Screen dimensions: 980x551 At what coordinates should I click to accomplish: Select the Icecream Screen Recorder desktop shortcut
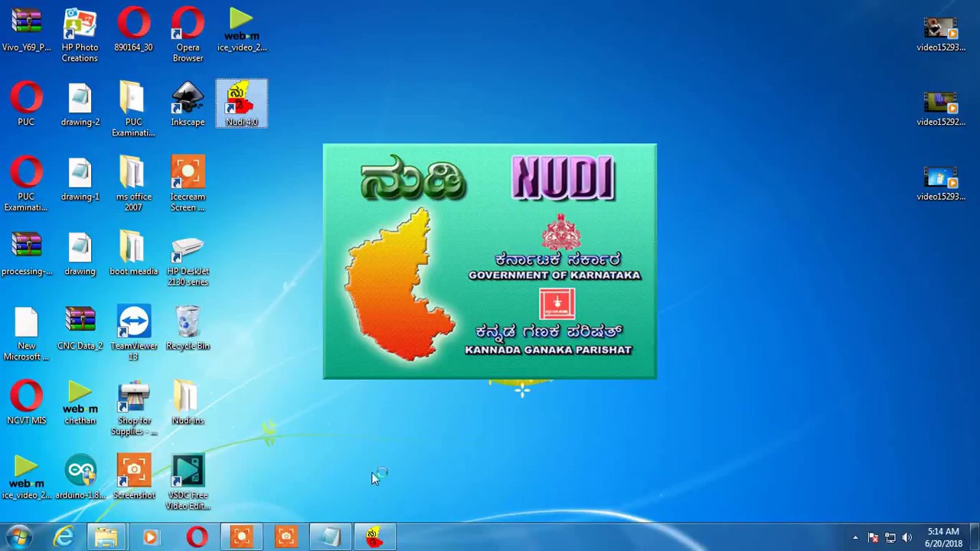[x=188, y=184]
